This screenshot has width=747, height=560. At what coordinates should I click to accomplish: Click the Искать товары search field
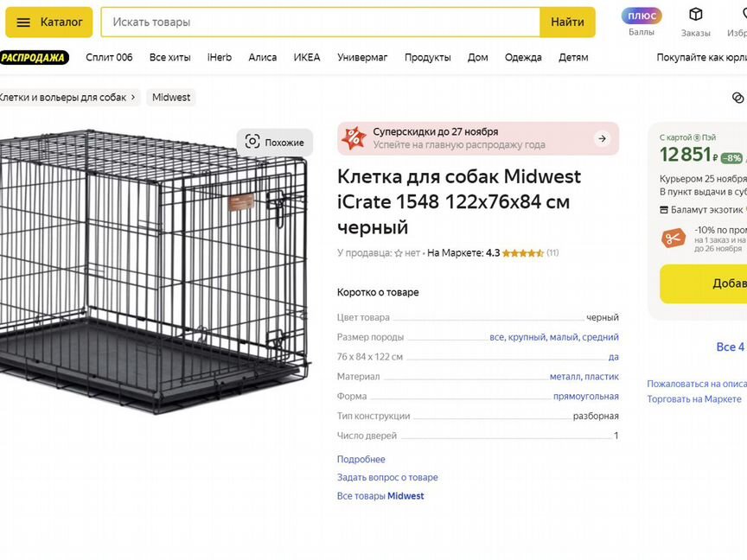(x=320, y=22)
